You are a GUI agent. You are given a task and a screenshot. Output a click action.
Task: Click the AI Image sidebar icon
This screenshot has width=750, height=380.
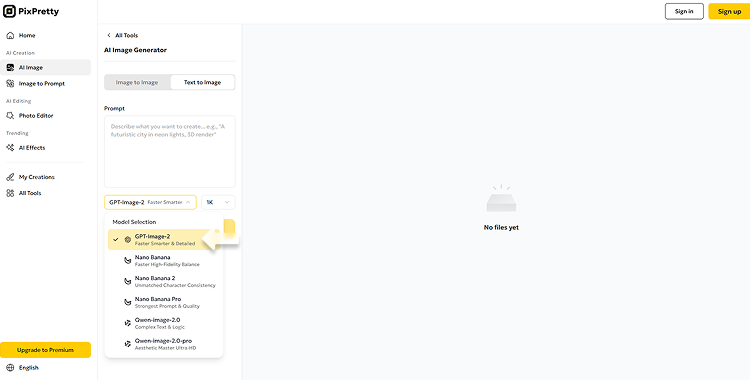(10, 67)
